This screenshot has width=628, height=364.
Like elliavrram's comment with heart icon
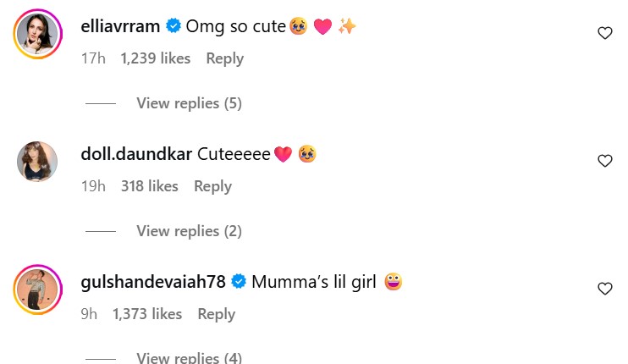coord(604,33)
